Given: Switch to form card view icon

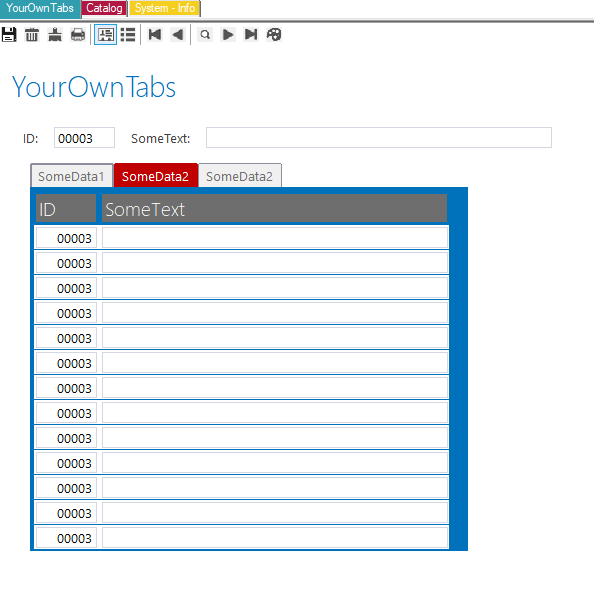Looking at the screenshot, I should point(105,34).
